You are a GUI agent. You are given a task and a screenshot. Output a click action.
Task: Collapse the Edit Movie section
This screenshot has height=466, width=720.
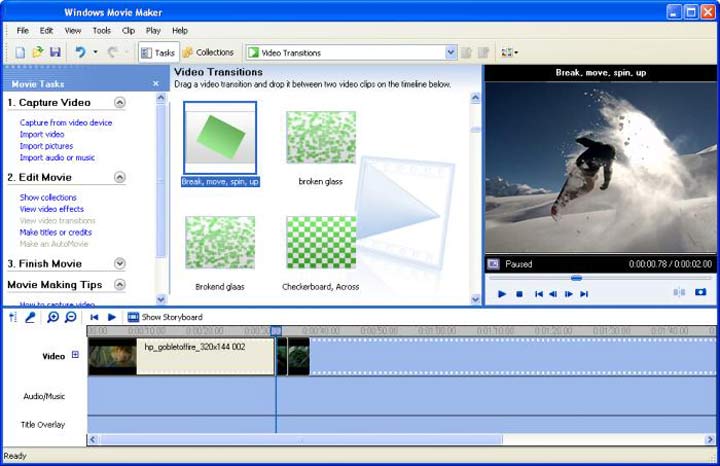[x=120, y=177]
